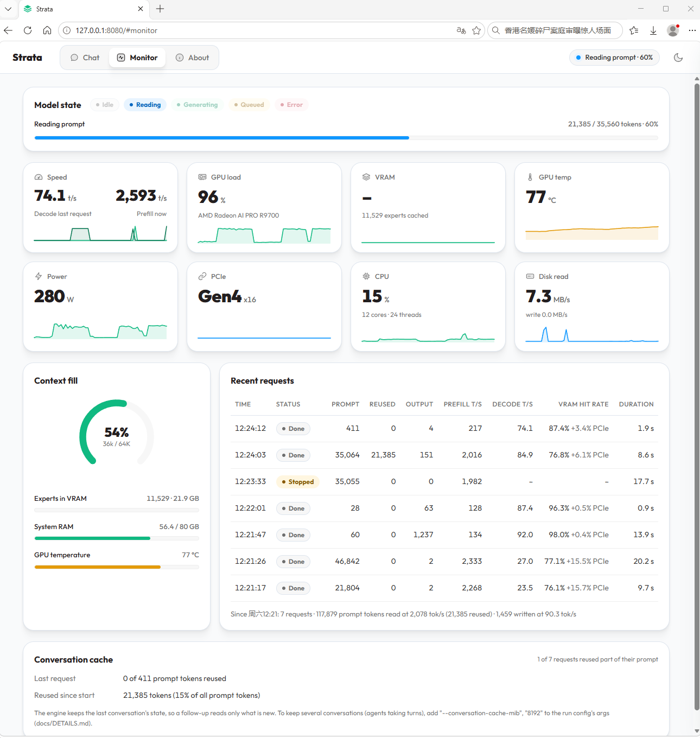Open browser home page icon
The width and height of the screenshot is (700, 738).
(47, 30)
